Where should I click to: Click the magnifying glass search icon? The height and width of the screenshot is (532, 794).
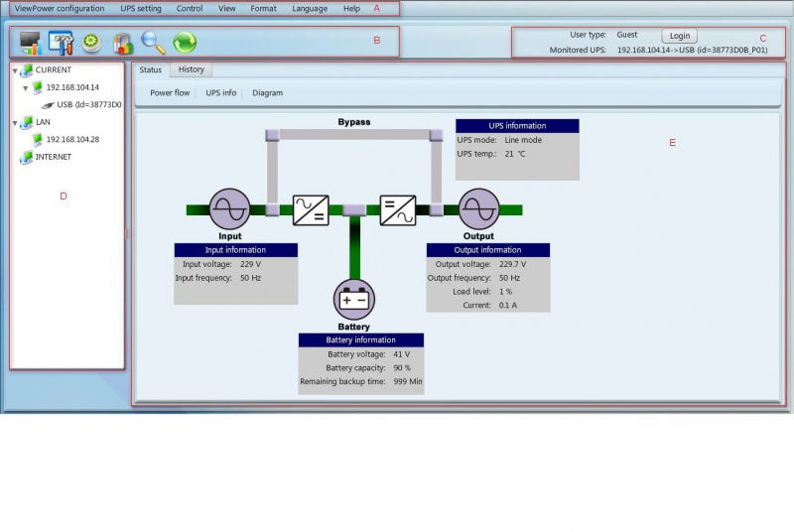[x=153, y=43]
